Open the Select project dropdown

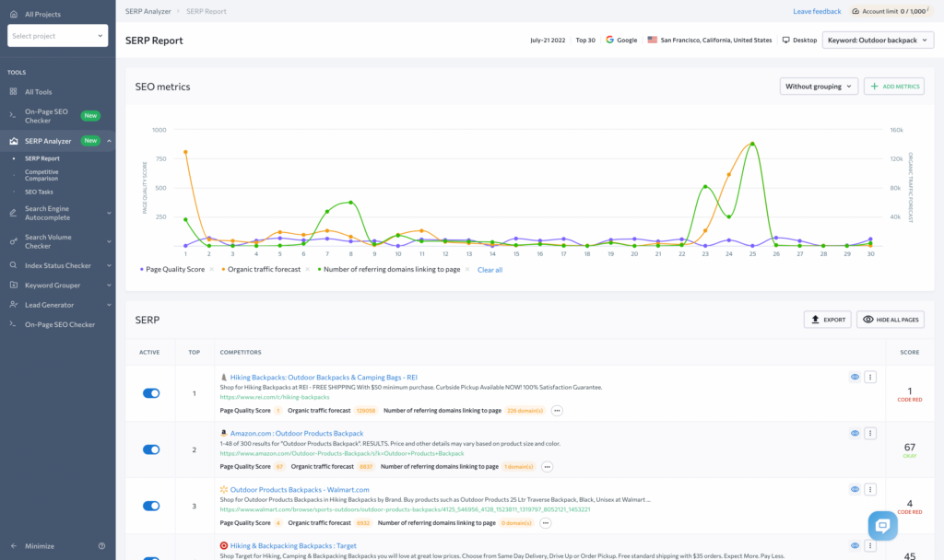58,36
